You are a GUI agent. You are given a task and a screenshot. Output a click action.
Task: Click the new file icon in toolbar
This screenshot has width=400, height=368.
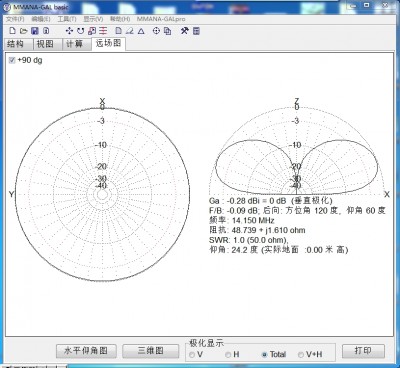pos(12,31)
